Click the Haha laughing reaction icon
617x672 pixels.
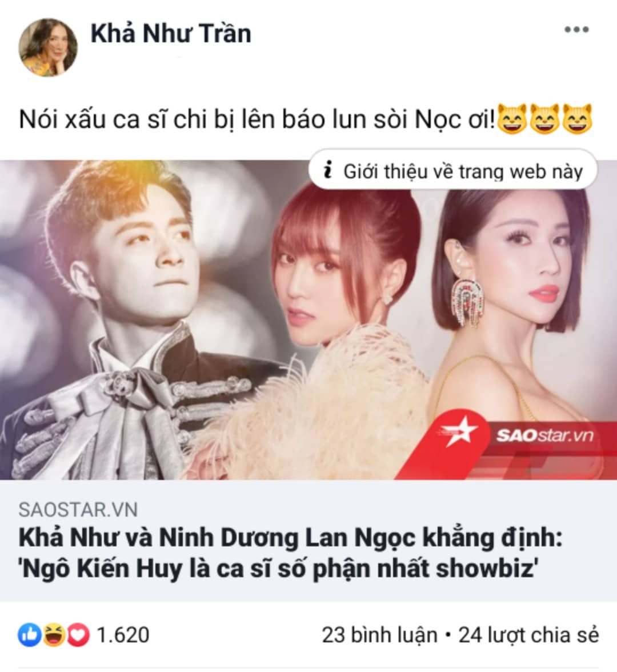click(x=53, y=635)
